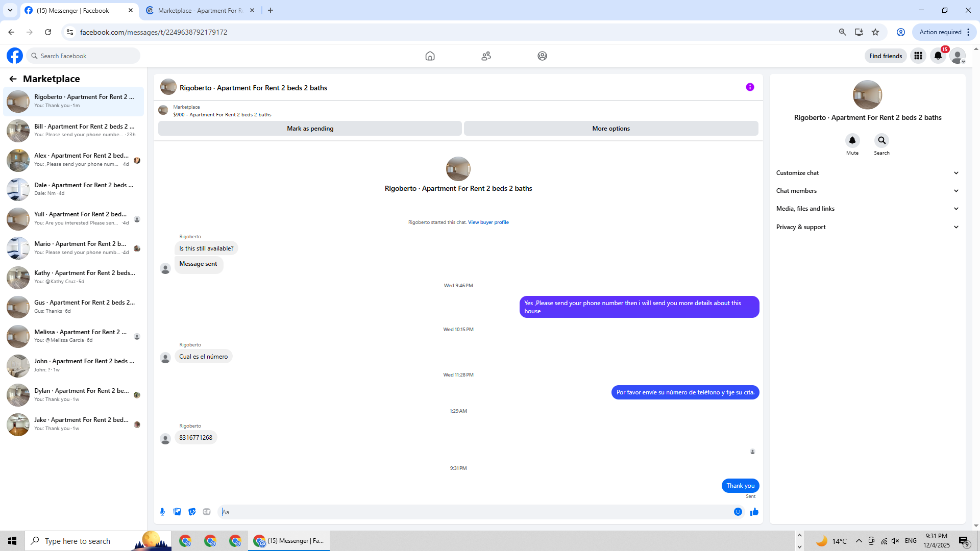Click the Mark as pending button
The height and width of the screenshot is (551, 980).
310,129
